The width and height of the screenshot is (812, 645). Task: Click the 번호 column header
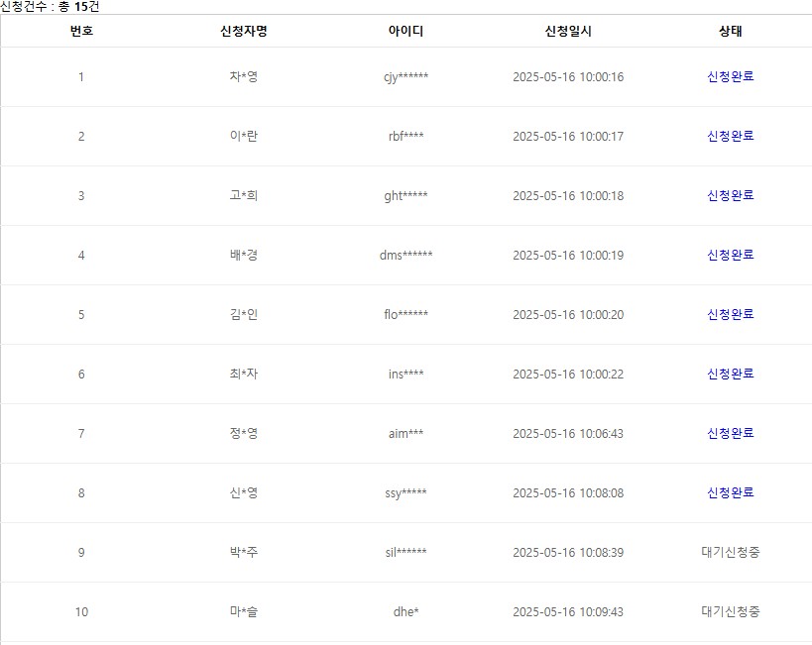81,31
